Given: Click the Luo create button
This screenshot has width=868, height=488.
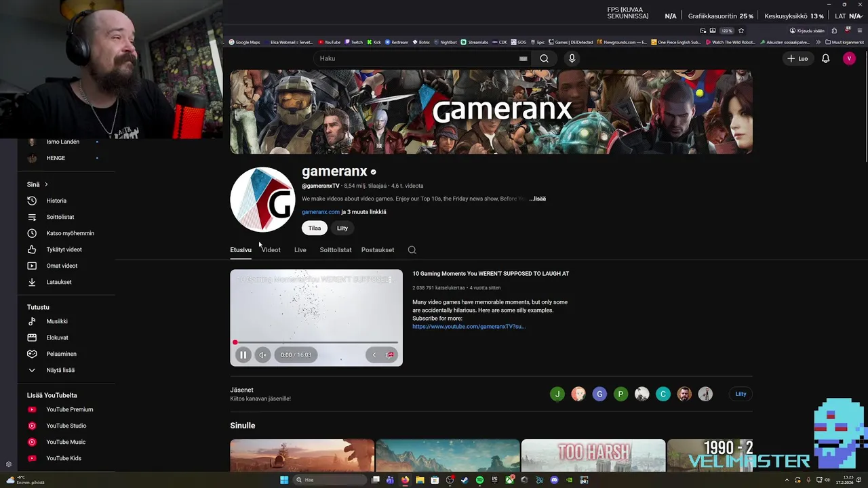Looking at the screenshot, I should (x=797, y=58).
